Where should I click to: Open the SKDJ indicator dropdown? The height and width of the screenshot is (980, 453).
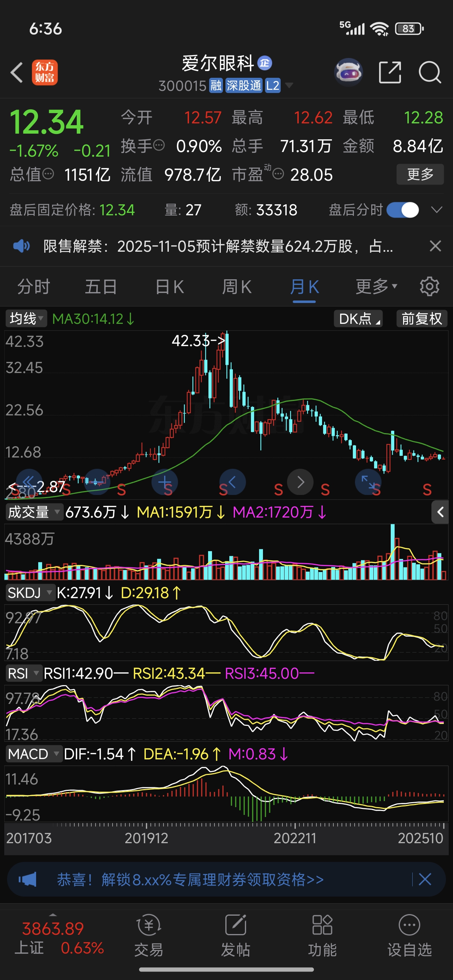coord(30,593)
